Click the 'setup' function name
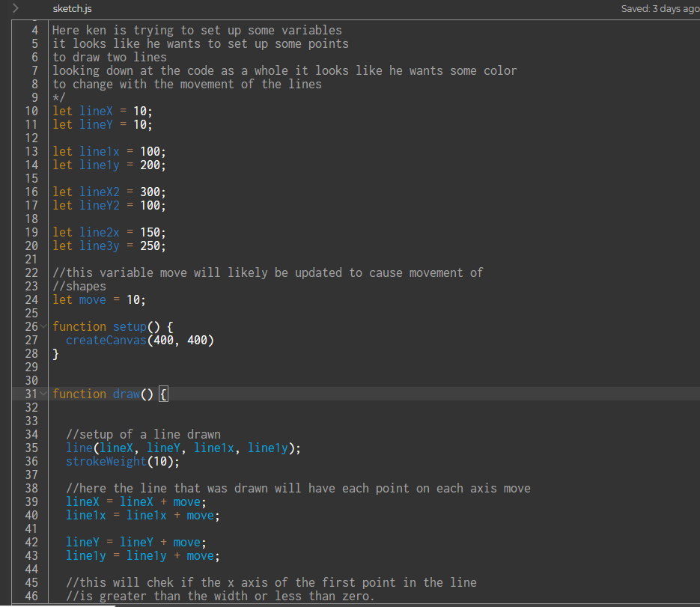The image size is (700, 607). coord(130,327)
